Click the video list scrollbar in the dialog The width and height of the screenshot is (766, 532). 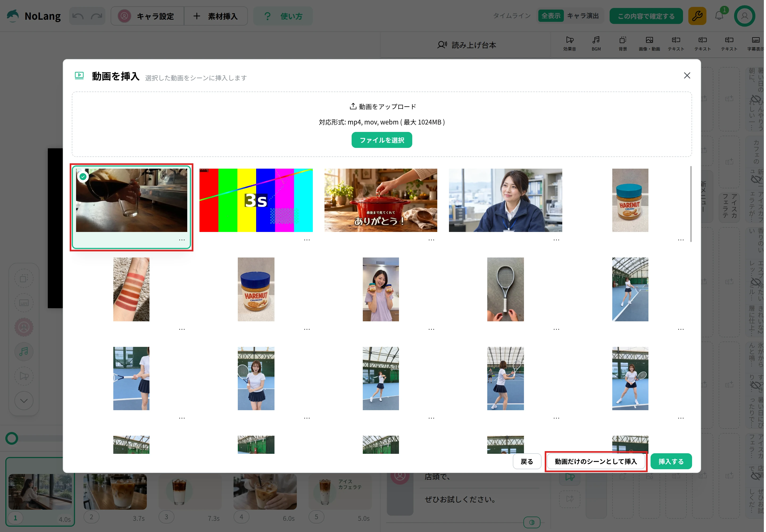pyautogui.click(x=691, y=204)
